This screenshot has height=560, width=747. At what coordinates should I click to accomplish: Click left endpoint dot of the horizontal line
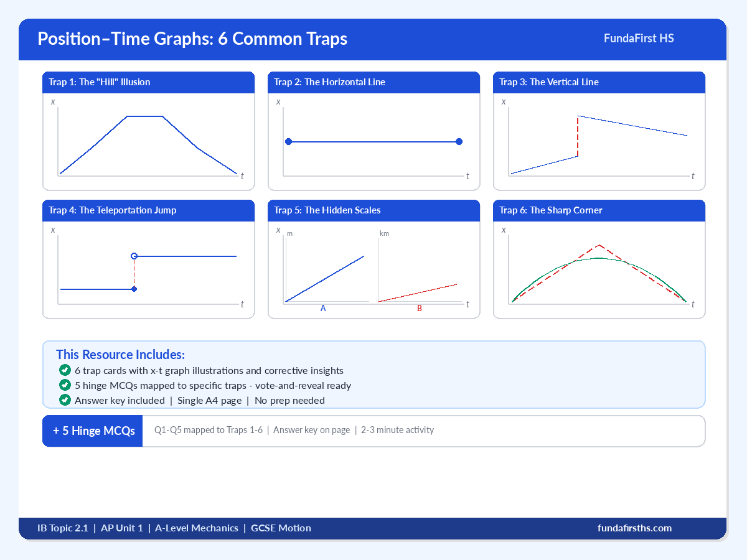coord(288,142)
